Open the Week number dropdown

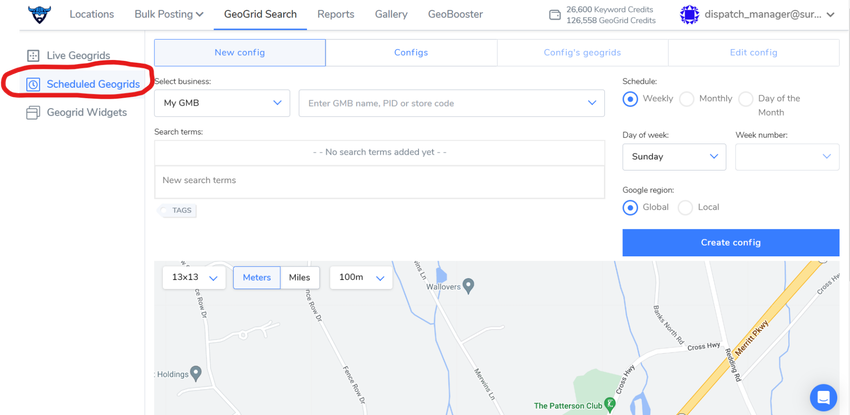(787, 157)
